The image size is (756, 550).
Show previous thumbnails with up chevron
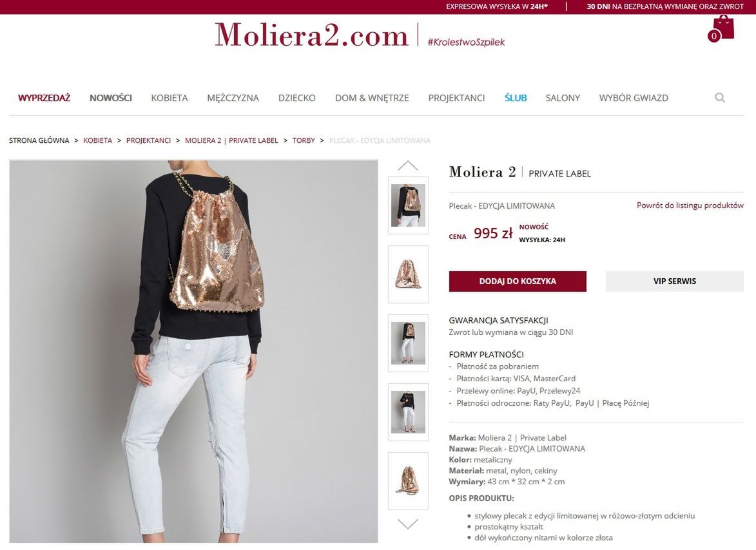(x=408, y=166)
